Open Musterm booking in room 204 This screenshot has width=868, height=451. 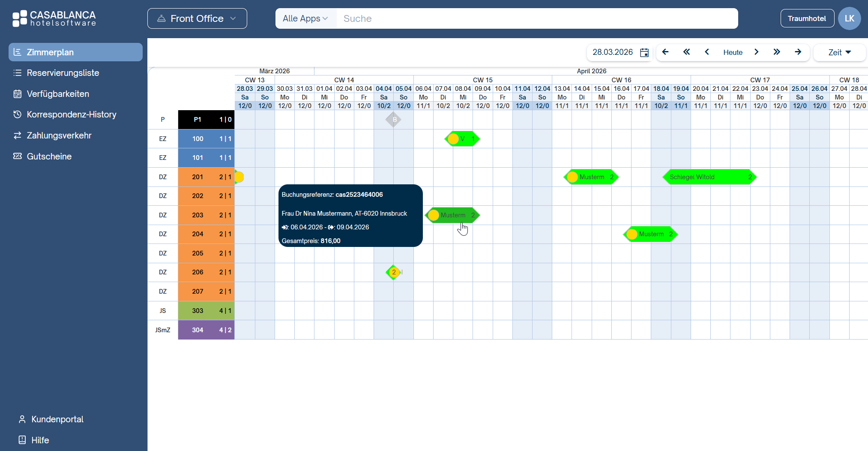[651, 234]
